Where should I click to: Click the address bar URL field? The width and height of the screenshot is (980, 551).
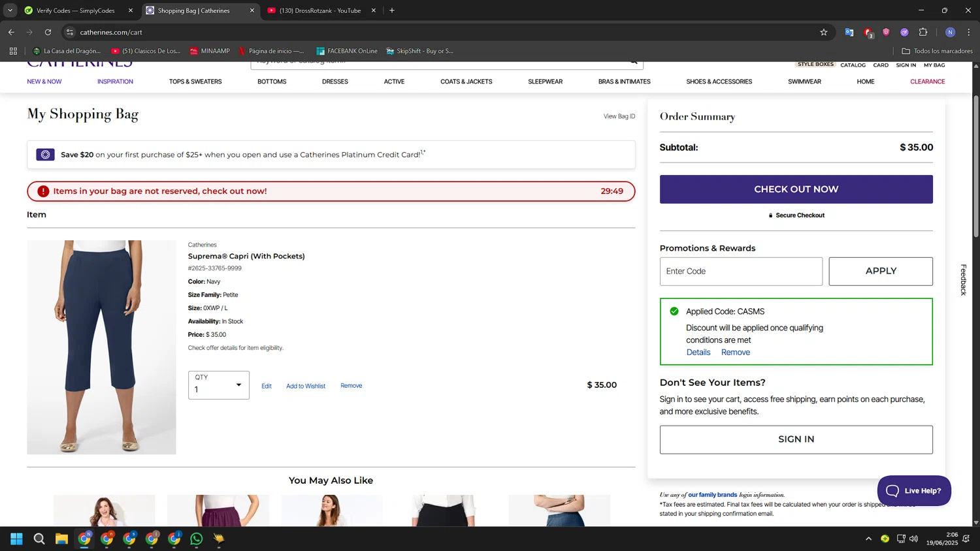pyautogui.click(x=444, y=32)
